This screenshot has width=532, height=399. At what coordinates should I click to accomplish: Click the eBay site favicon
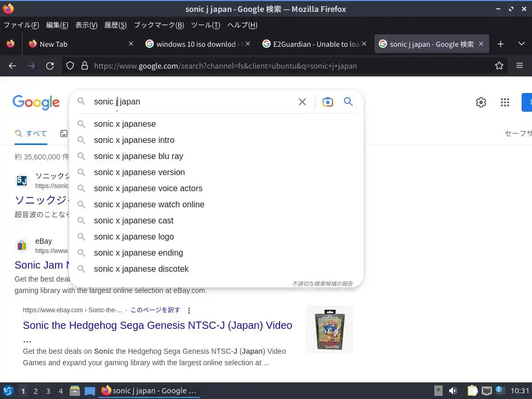point(22,245)
